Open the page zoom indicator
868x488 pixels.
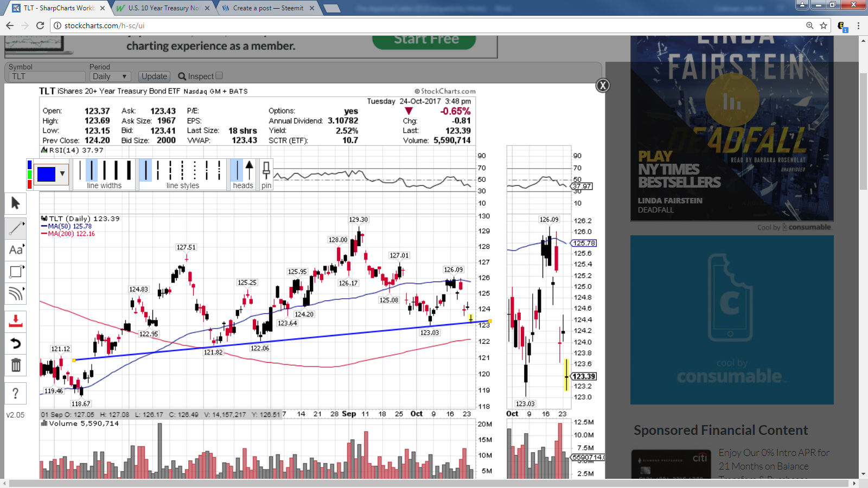809,25
